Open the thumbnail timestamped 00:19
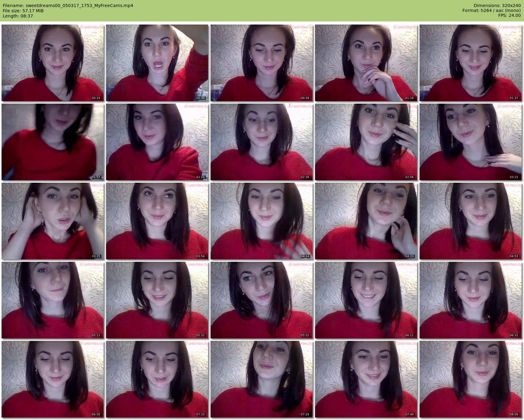This screenshot has width=524, height=420. click(x=53, y=63)
